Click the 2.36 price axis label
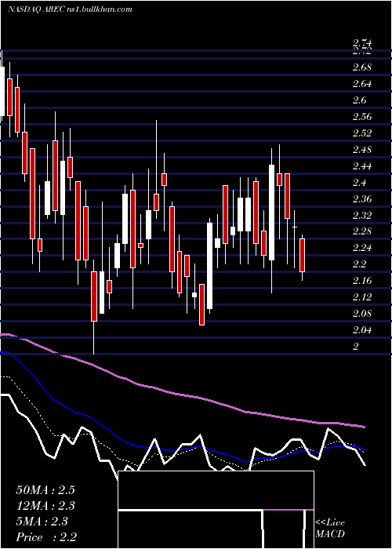 [362, 199]
